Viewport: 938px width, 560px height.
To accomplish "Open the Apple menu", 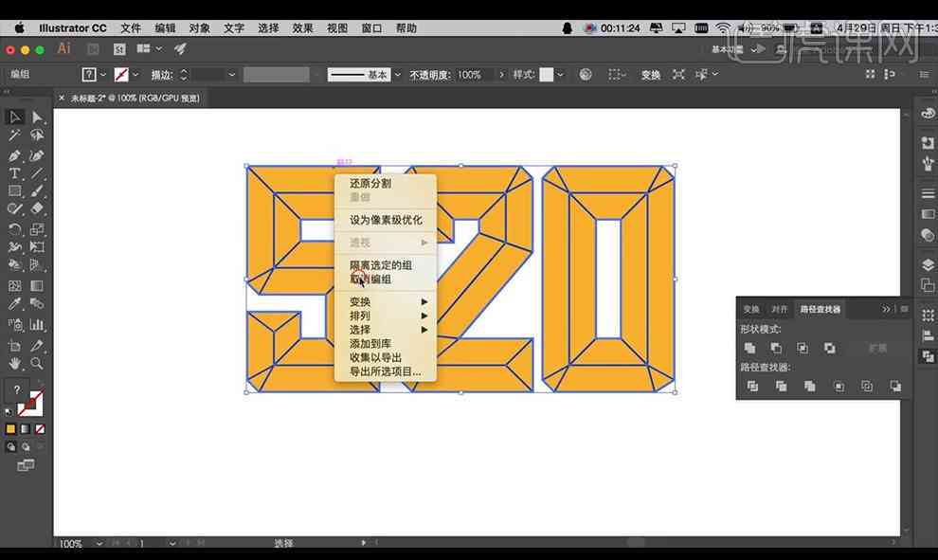I will pos(19,28).
